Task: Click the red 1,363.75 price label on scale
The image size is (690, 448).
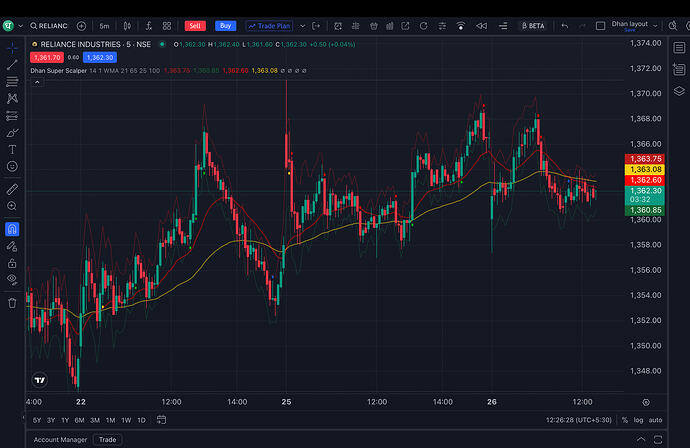Action: point(645,158)
